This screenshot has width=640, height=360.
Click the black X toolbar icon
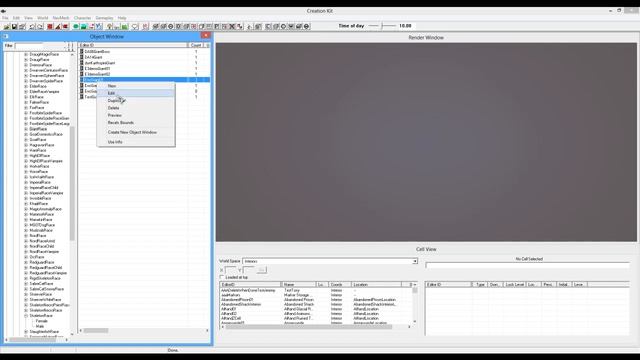coord(232,27)
